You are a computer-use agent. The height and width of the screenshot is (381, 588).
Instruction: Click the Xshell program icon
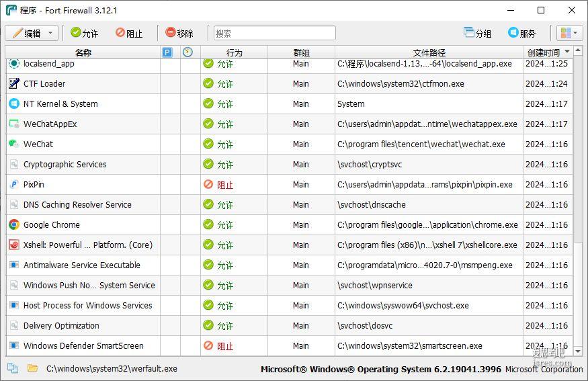click(x=14, y=245)
